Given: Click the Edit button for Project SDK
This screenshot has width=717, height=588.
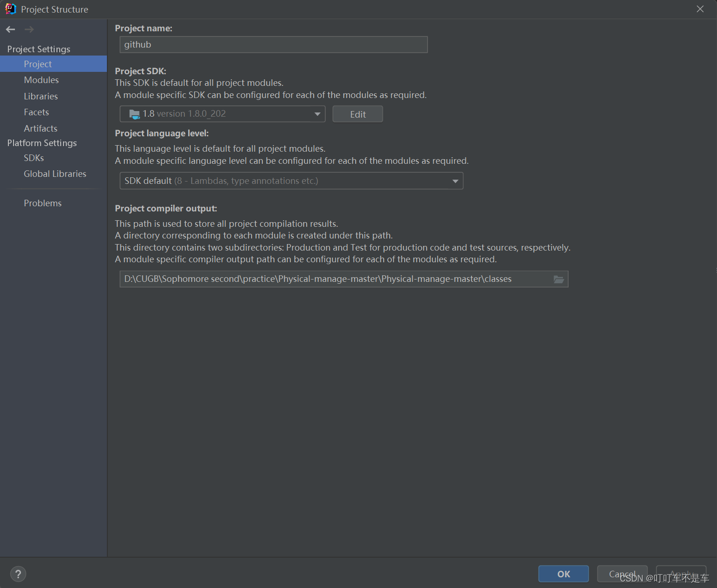Looking at the screenshot, I should (x=357, y=113).
